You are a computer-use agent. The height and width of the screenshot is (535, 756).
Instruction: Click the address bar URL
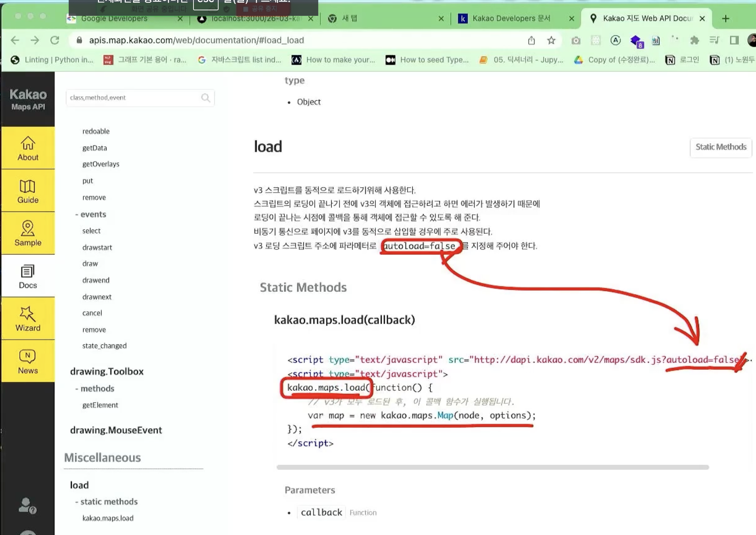click(197, 41)
